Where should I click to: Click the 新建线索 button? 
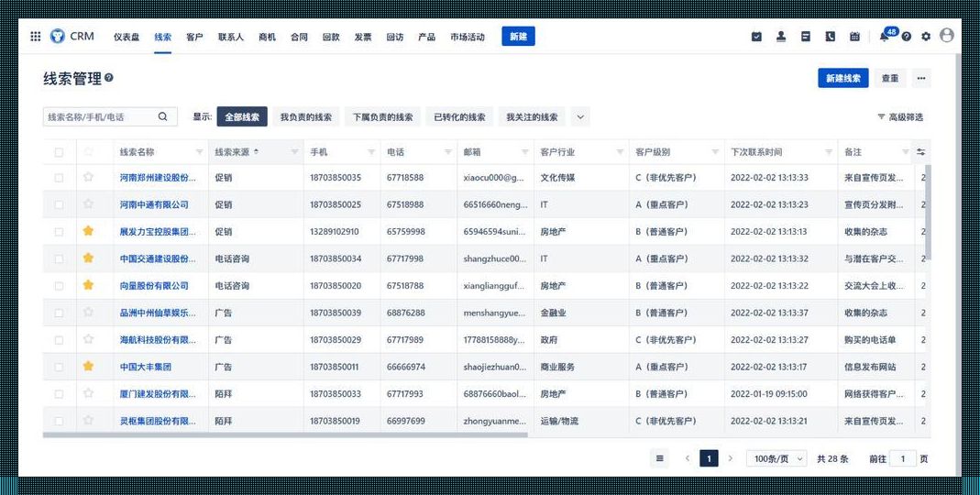click(843, 78)
